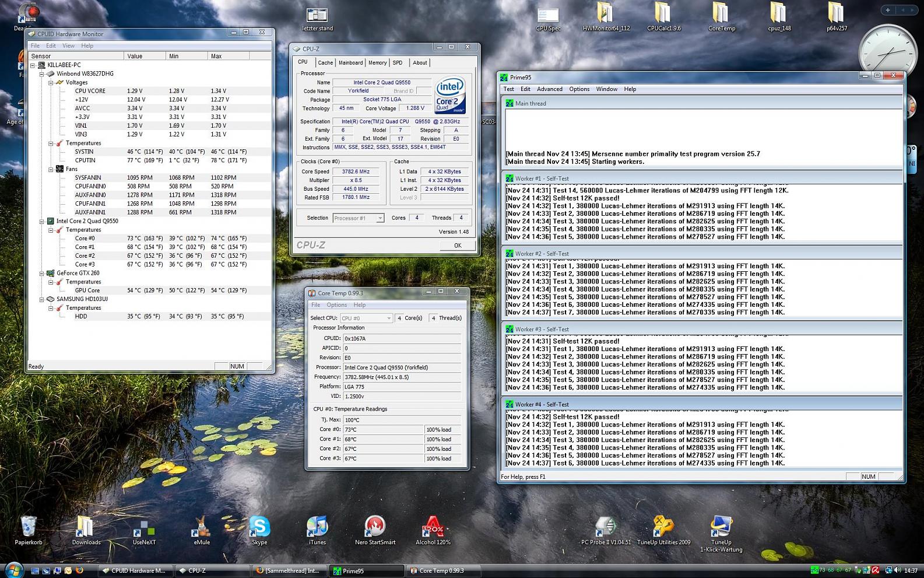Viewport: 924px width, 578px height.
Task: Collapse the Fans tree node
Action: point(51,169)
